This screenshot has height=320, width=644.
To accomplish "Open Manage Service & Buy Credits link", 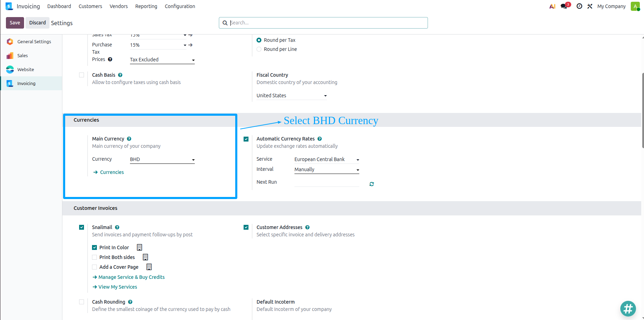I will pyautogui.click(x=129, y=277).
